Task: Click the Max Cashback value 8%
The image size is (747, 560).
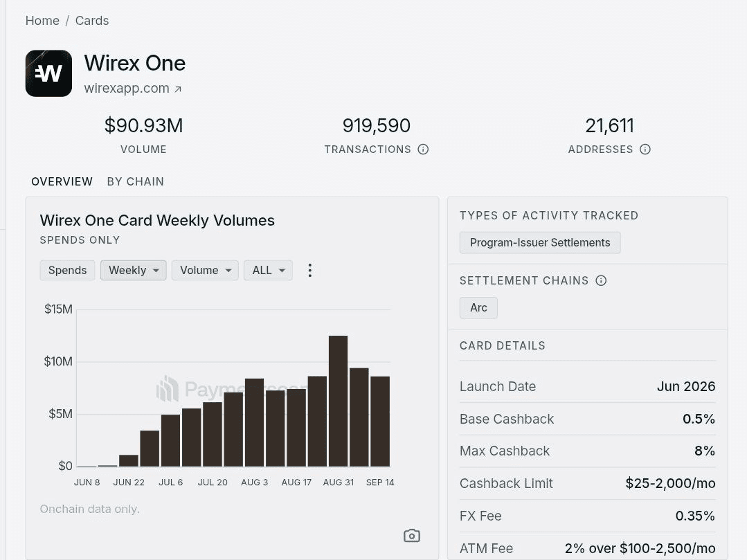Action: [705, 451]
